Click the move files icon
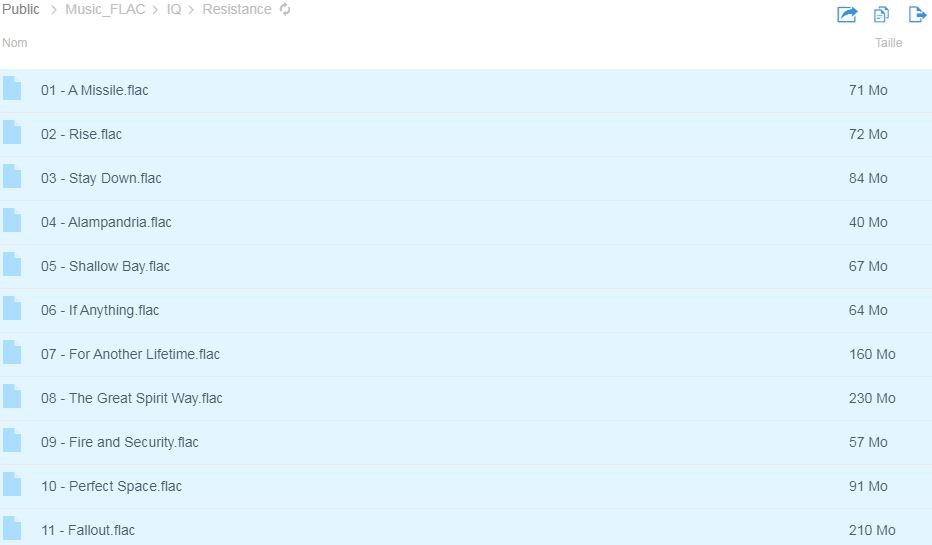This screenshot has width=932, height=545. pyautogui.click(x=916, y=14)
